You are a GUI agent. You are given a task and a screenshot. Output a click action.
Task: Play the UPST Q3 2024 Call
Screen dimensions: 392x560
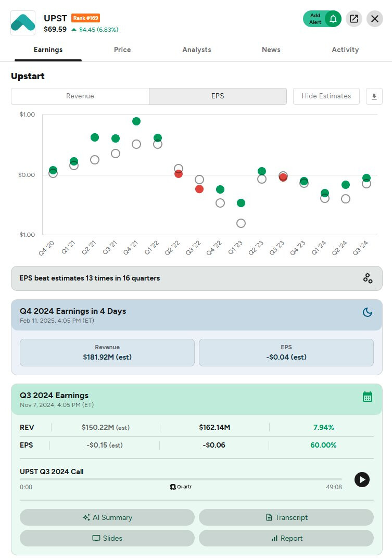[362, 480]
